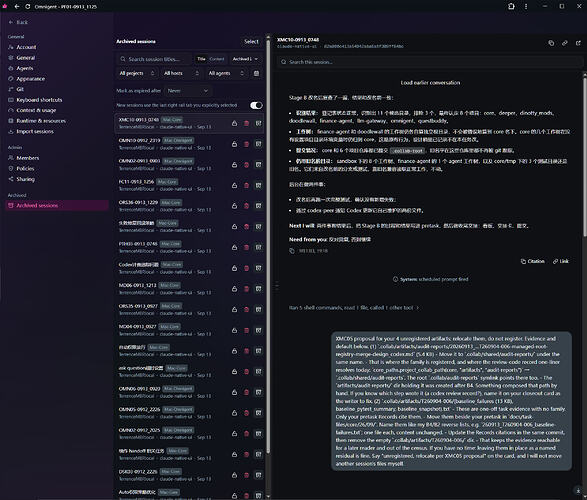Open the date filter calendar icon
587x500 pixels.
[256, 73]
